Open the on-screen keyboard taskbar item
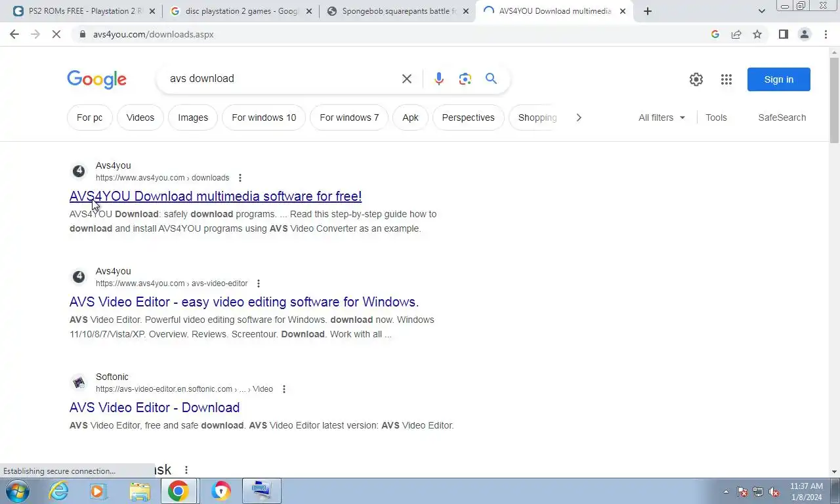Viewport: 840px width, 504px height. point(261,491)
